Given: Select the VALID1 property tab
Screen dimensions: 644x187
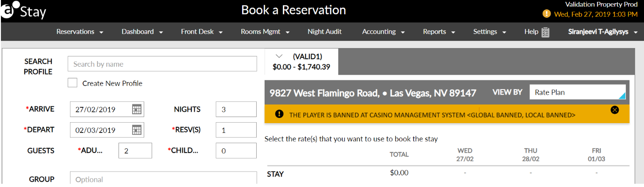Looking at the screenshot, I should point(301,62).
